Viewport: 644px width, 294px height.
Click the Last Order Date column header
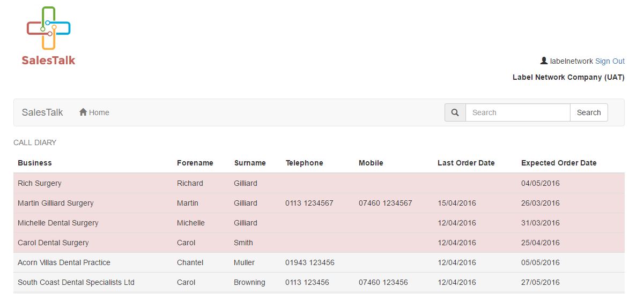point(466,163)
